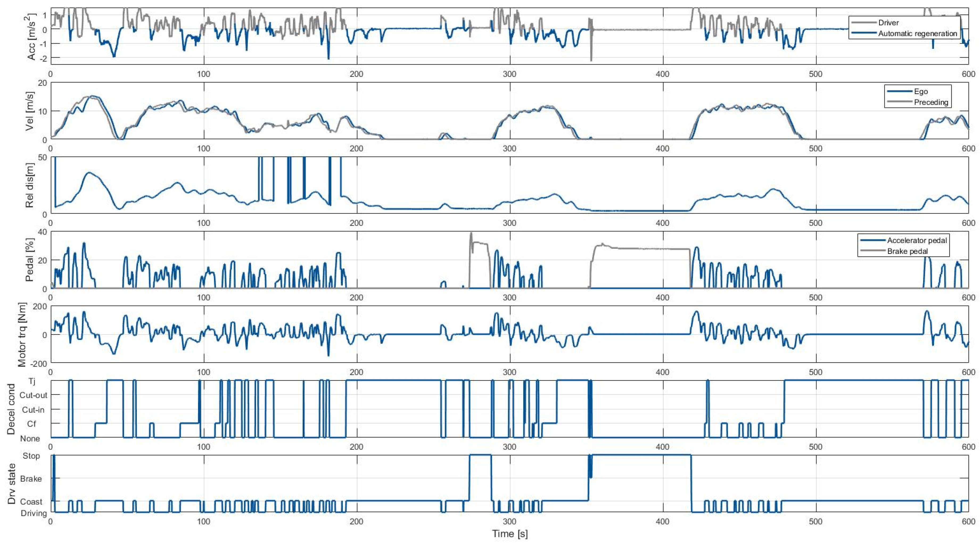Click the Cut-out tick label

click(34, 395)
